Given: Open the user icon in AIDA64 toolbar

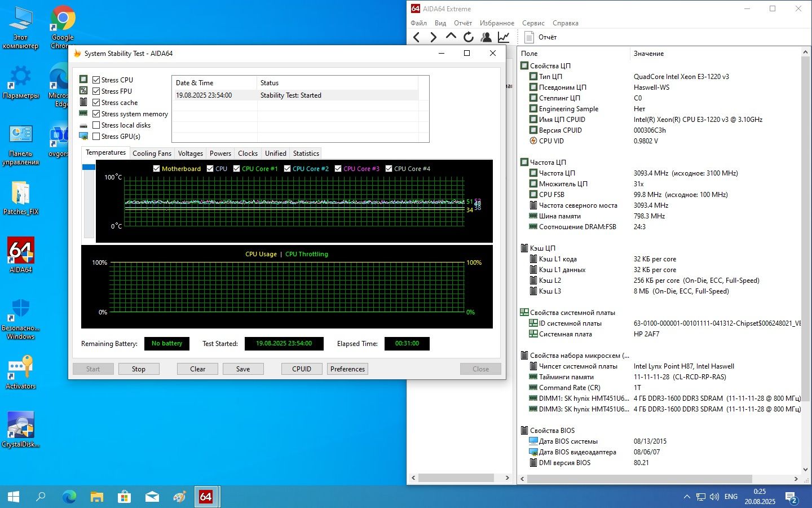Looking at the screenshot, I should pos(486,37).
